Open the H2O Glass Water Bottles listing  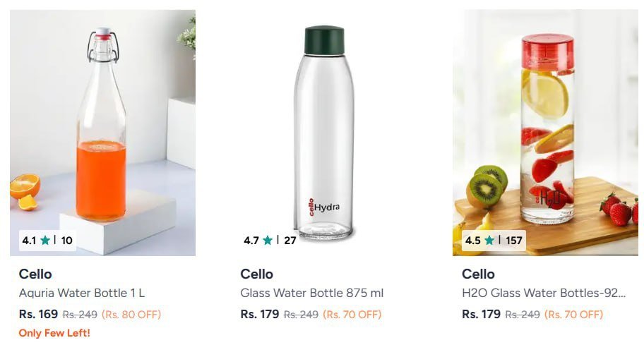pyautogui.click(x=544, y=293)
